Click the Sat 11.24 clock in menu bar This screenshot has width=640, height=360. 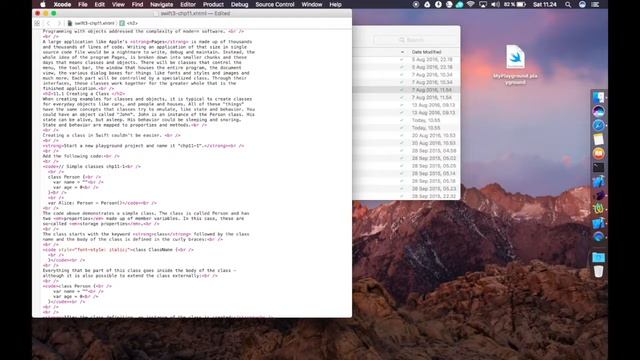click(x=545, y=4)
